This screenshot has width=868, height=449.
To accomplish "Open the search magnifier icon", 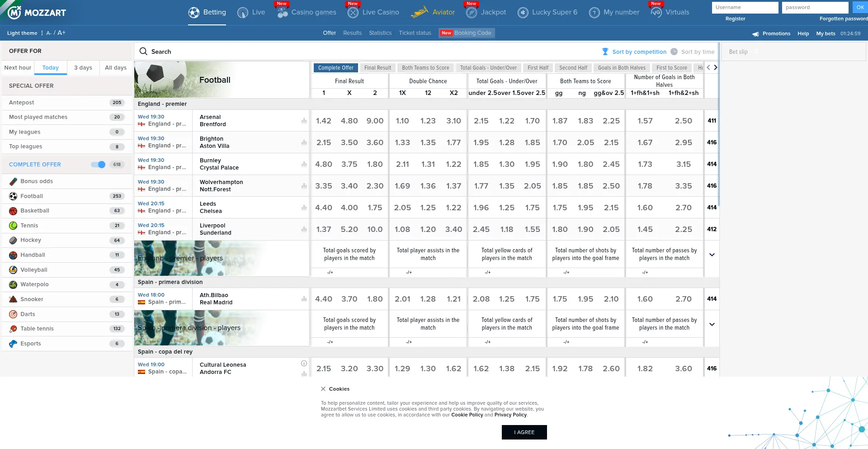I will coord(143,52).
